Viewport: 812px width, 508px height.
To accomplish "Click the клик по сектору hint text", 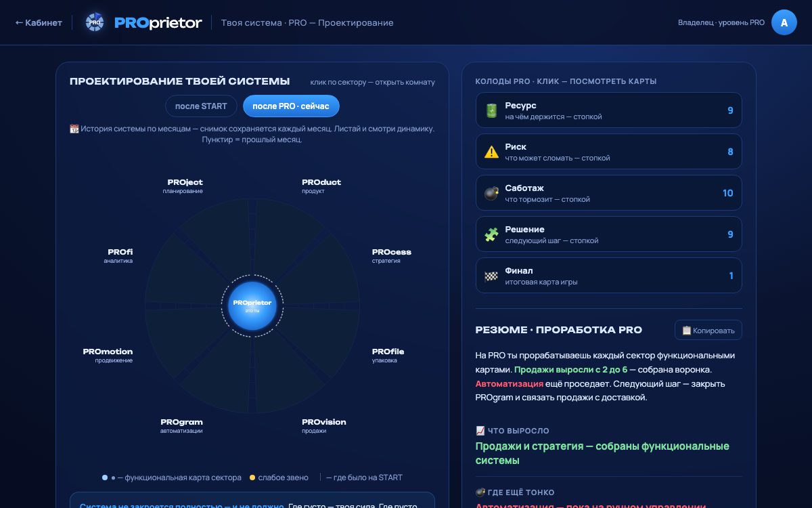I will [x=373, y=82].
